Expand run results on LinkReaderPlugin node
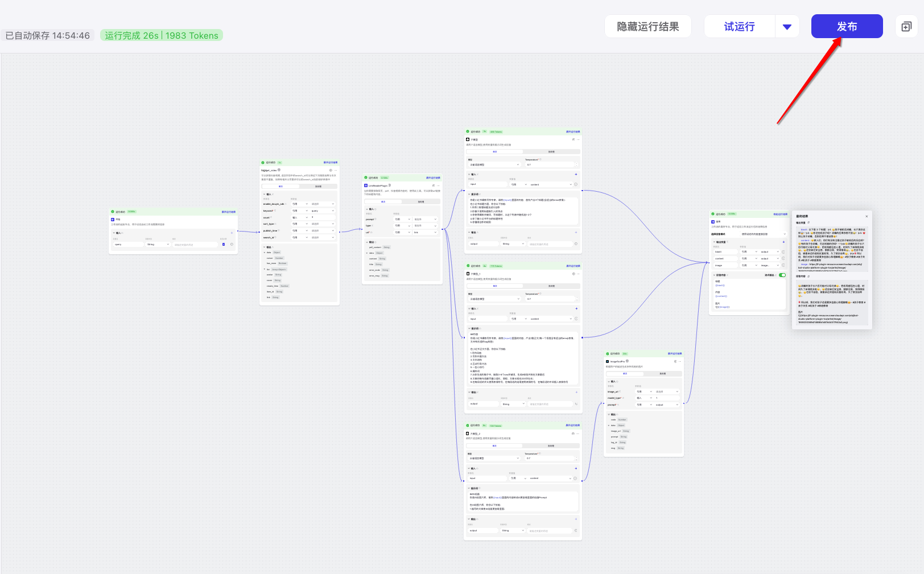 (x=433, y=177)
